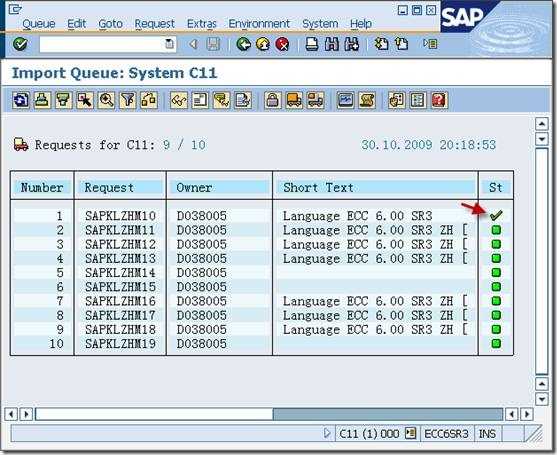Click the far-left horizontal scroll arrow
This screenshot has height=455, width=557.
tap(12, 414)
